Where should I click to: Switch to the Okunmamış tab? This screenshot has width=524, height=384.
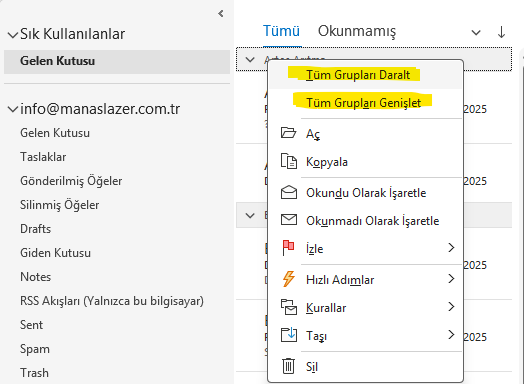tap(357, 31)
